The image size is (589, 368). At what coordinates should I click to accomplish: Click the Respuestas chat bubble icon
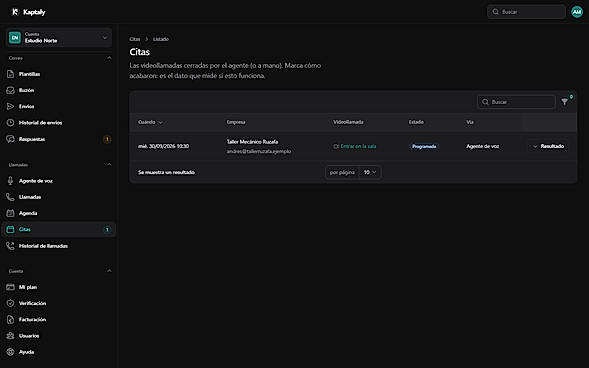tap(11, 139)
